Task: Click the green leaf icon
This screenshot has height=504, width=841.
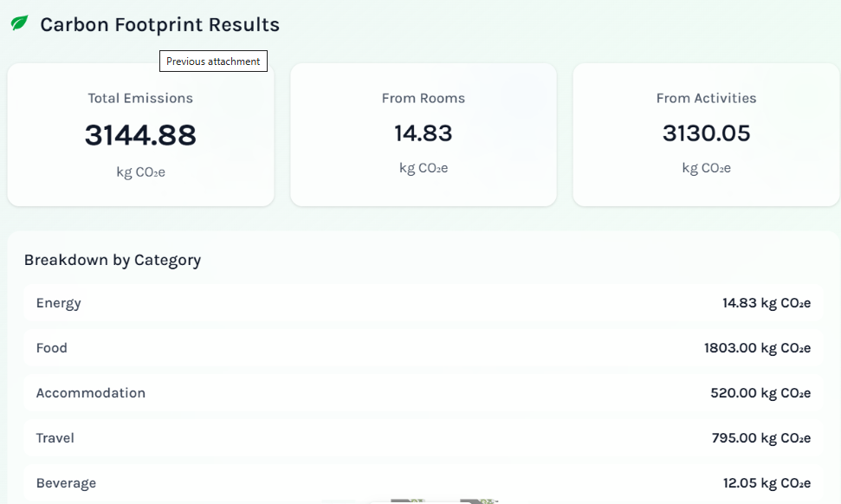Action: pyautogui.click(x=19, y=23)
